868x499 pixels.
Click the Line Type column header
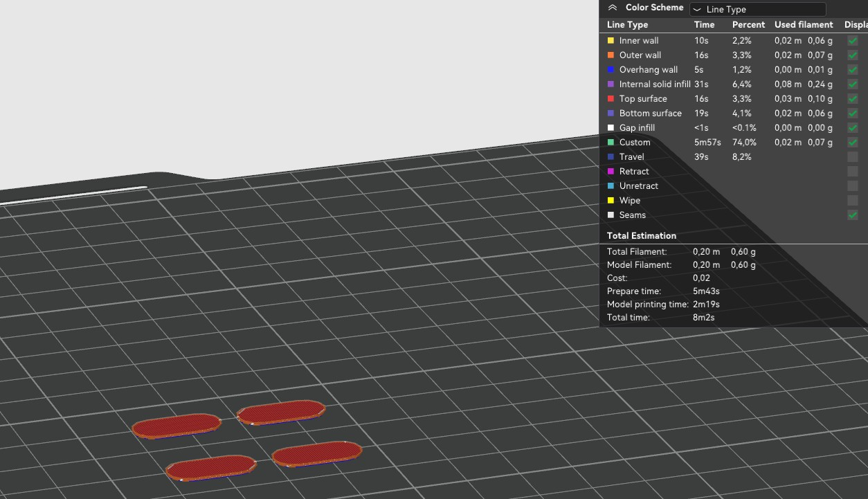[627, 25]
